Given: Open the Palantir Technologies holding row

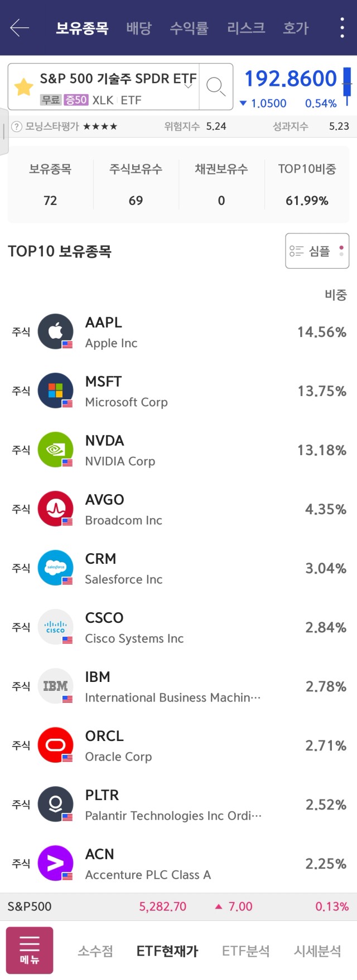Looking at the screenshot, I should point(178,805).
